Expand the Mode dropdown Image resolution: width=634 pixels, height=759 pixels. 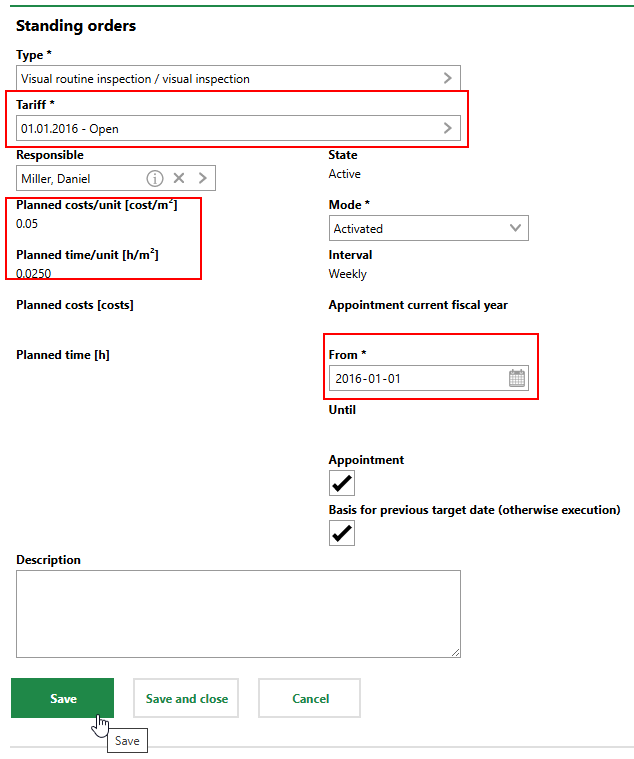515,228
